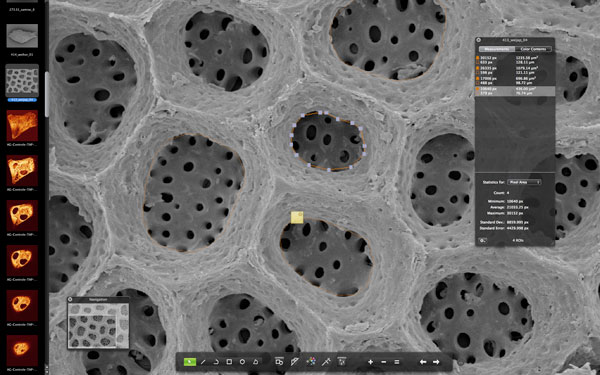Select the green pointer selection tool
This screenshot has width=600, height=375.
189,362
